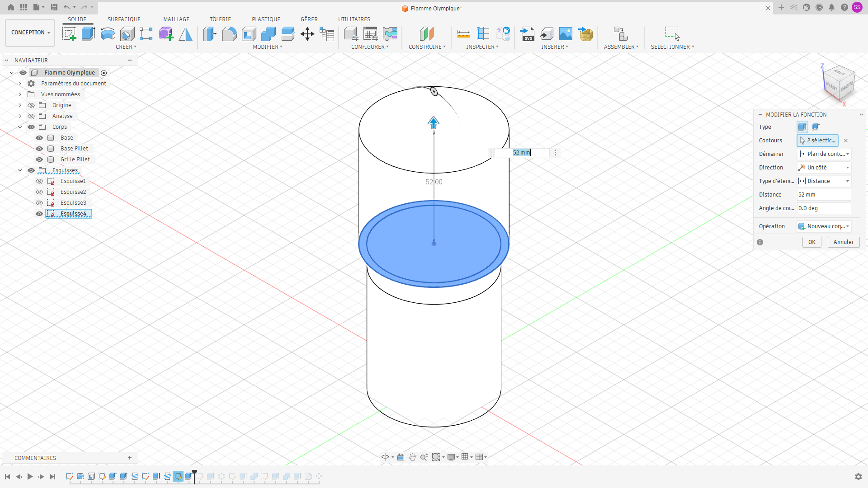Image resolution: width=868 pixels, height=488 pixels.
Task: Select the Esquisse2 tree item
Action: [73, 192]
